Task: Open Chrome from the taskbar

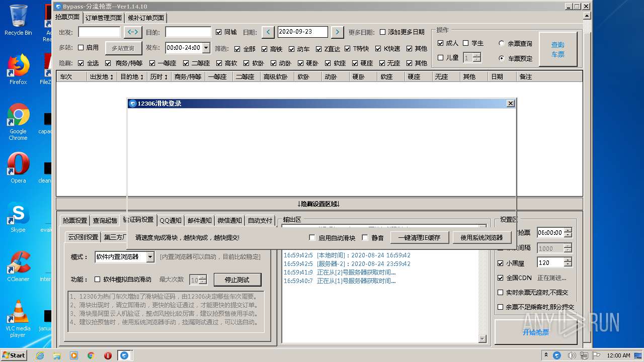Action: point(91,355)
